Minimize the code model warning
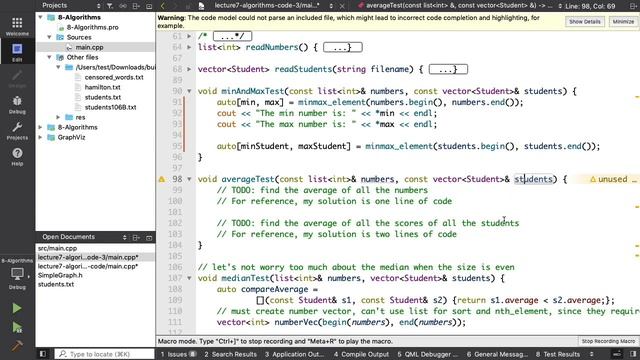 point(623,22)
